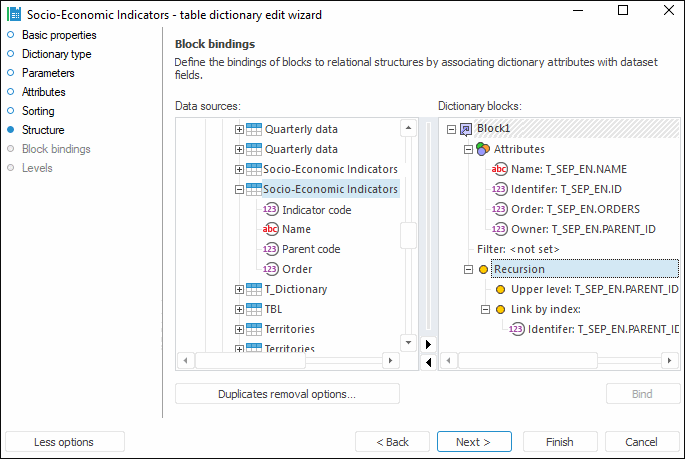Click the Attributes group icon

tap(483, 149)
